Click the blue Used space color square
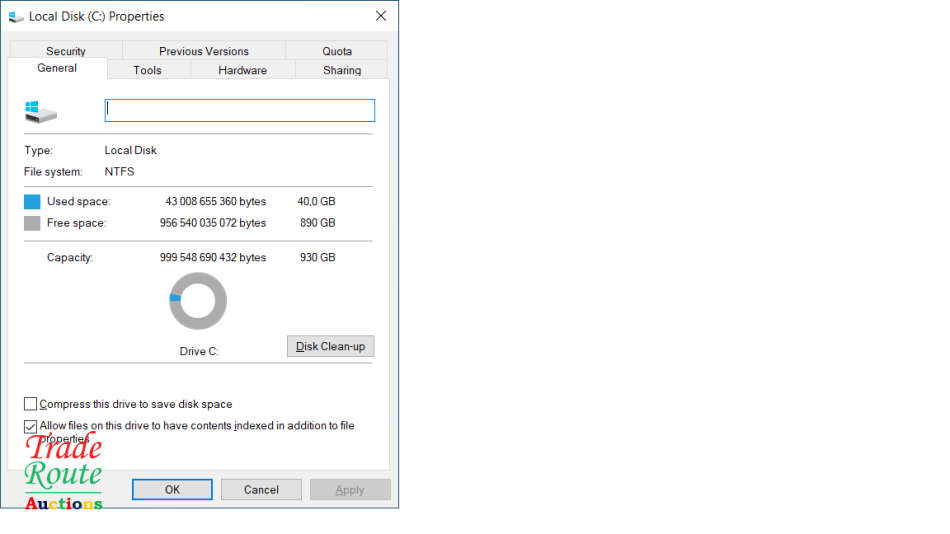Image resolution: width=950 pixels, height=534 pixels. (32, 202)
